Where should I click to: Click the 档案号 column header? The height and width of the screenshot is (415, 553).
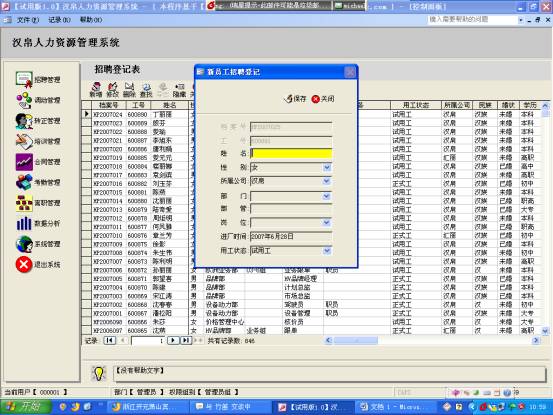[x=109, y=105]
